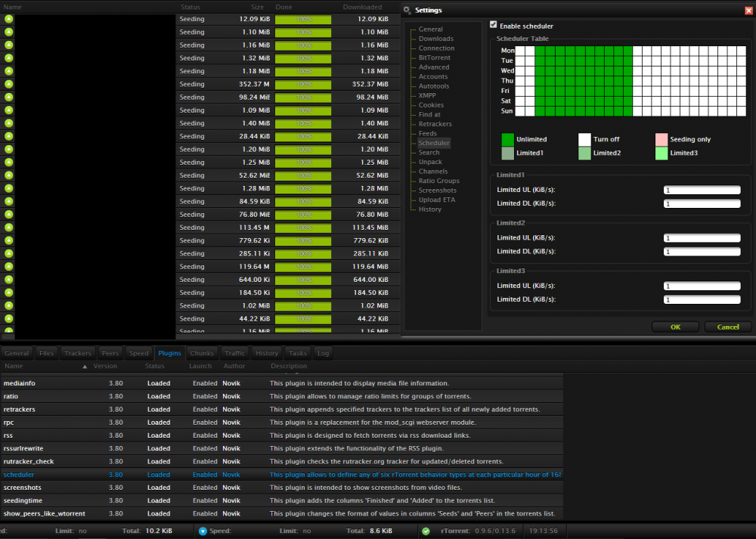Image resolution: width=756 pixels, height=539 pixels.
Task: Close the Settings dialog with red X
Action: pyautogui.click(x=748, y=10)
